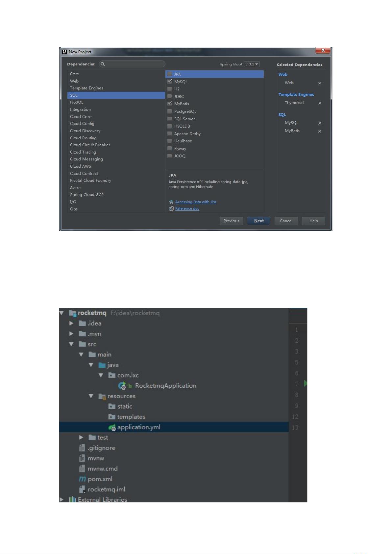Remove the Thymeleaf selected dependency
392x554 pixels.
tap(320, 103)
